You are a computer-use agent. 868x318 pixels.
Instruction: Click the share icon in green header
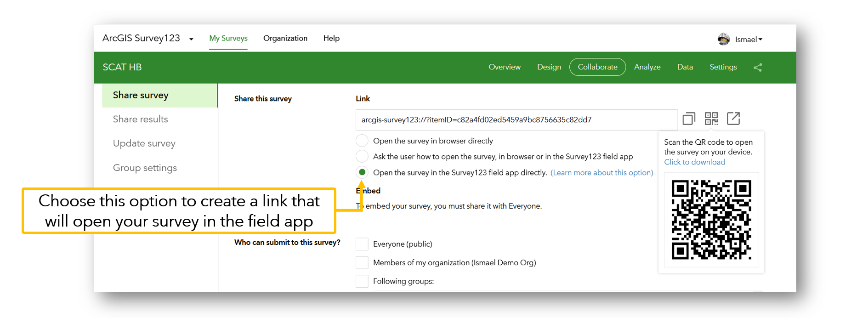tap(758, 68)
